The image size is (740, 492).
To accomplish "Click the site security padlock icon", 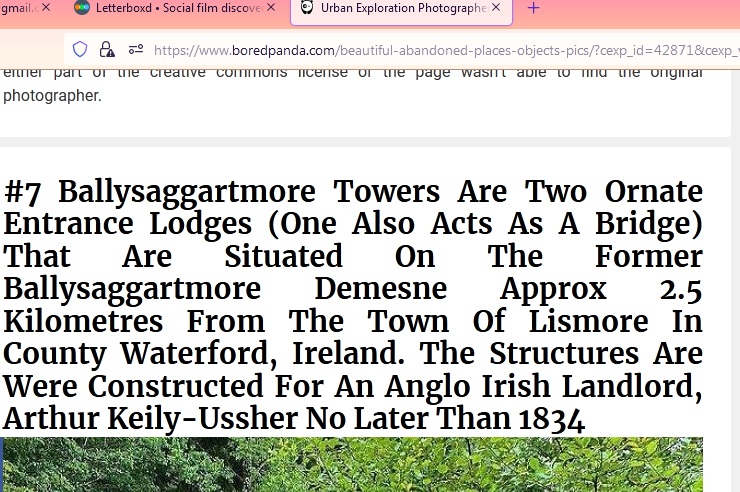I will coord(107,49).
